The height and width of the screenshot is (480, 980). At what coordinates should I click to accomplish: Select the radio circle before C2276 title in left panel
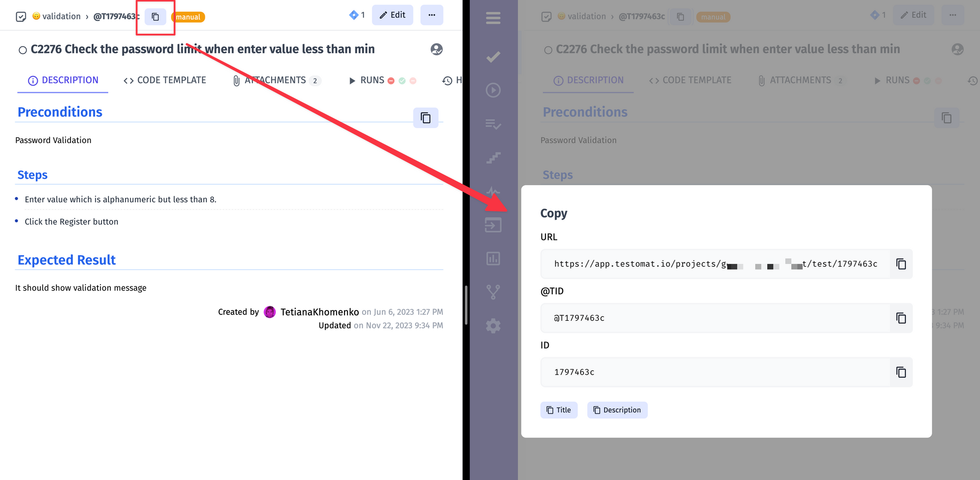[x=23, y=50]
